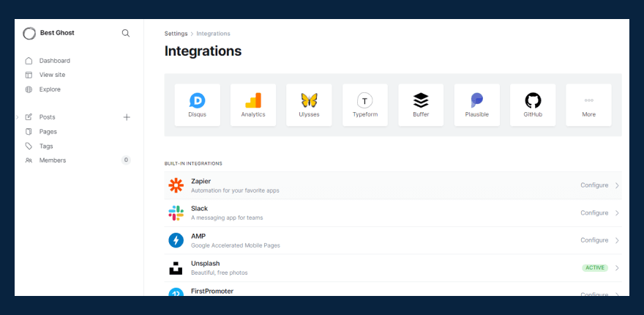This screenshot has height=315, width=644.
Task: Open the GitHub integration card
Action: click(533, 105)
